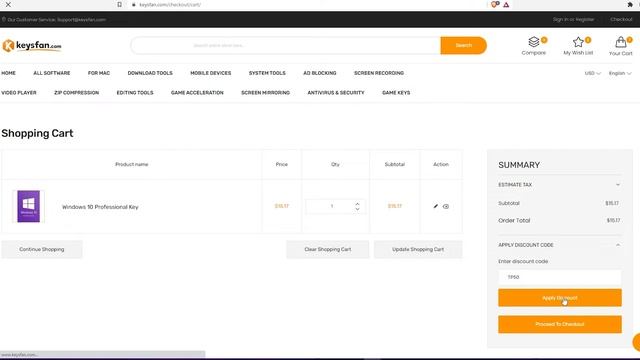Open the Compare layers icon
The height and width of the screenshot is (360, 640).
coord(534,42)
